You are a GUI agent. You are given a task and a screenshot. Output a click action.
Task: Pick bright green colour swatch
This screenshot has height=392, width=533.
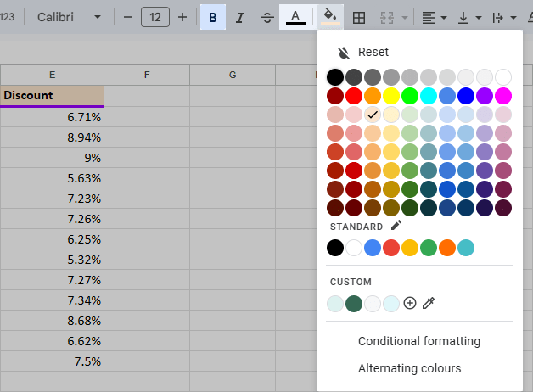[410, 96]
